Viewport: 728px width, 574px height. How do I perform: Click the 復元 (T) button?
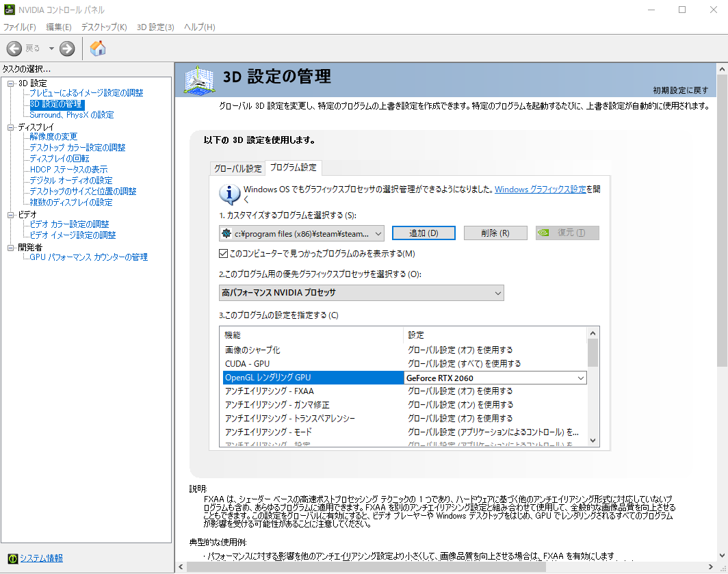(567, 233)
